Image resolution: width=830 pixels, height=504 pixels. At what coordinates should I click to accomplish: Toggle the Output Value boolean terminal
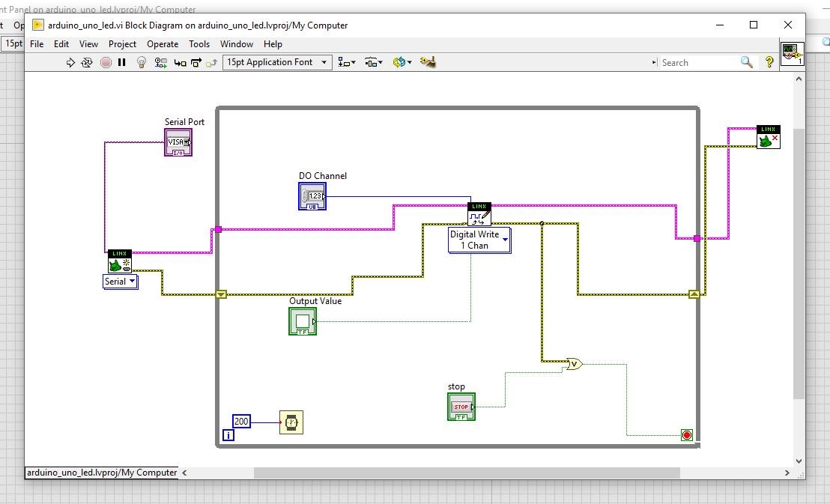pyautogui.click(x=303, y=321)
